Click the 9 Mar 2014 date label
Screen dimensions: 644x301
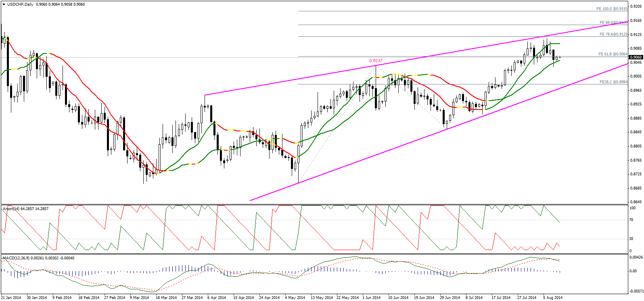click(x=140, y=298)
